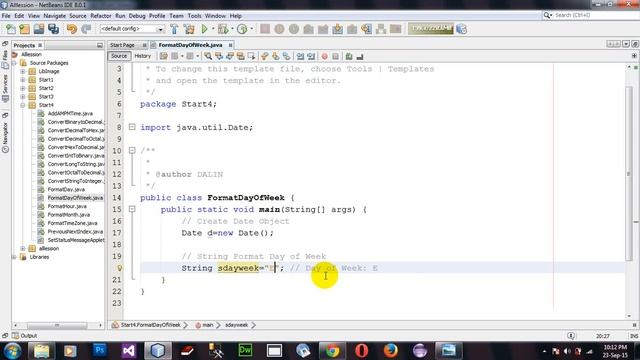Open the Run Project dropdown arrow
This screenshot has width=640, height=360.
click(213, 29)
